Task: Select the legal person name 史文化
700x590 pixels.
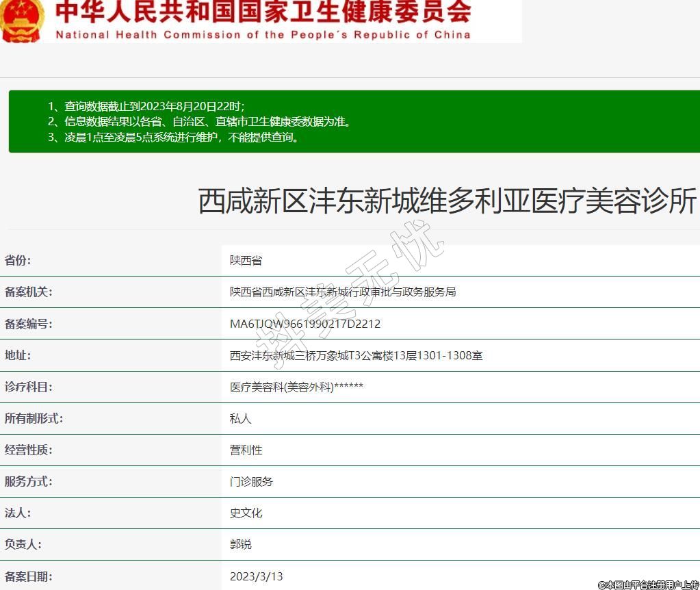Action: click(x=246, y=513)
